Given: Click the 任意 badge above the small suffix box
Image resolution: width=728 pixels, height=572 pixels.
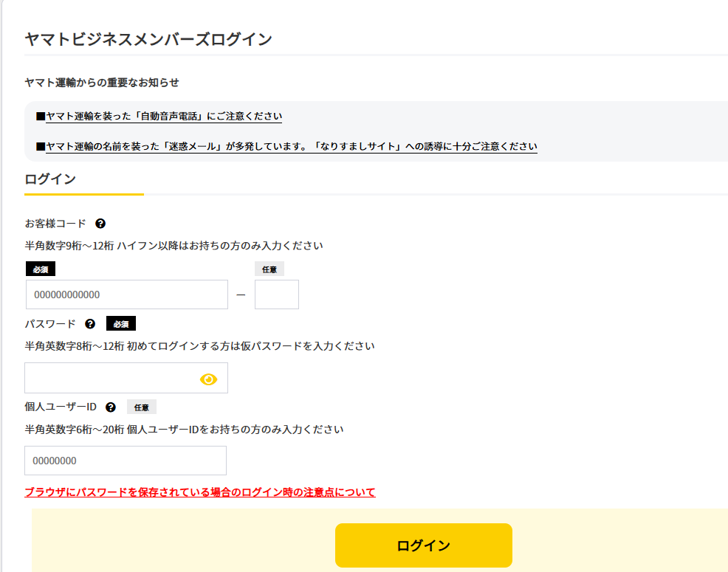Looking at the screenshot, I should (x=269, y=269).
